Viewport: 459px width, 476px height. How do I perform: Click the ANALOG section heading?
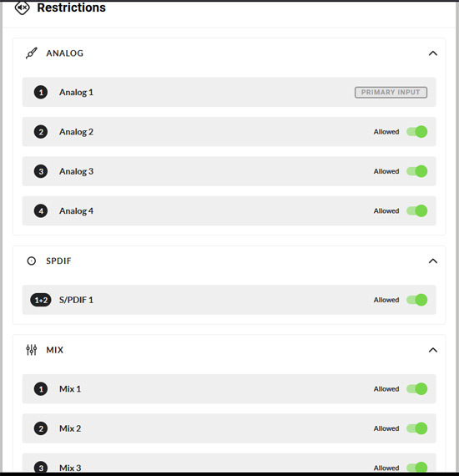tap(64, 53)
